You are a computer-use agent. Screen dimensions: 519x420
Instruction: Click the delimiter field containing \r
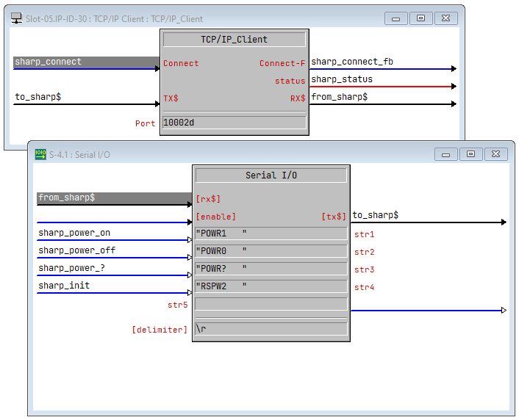[x=271, y=329]
